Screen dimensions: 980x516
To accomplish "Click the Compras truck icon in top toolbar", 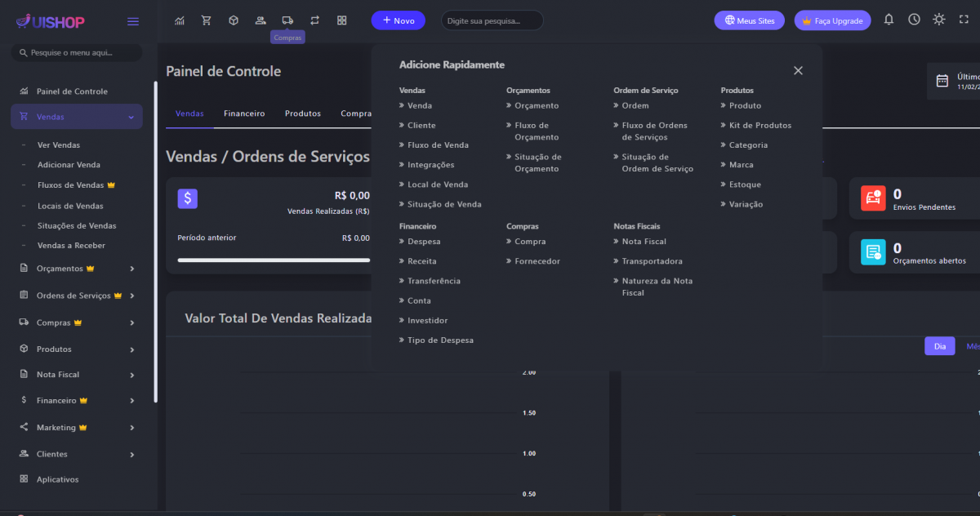I will click(287, 20).
